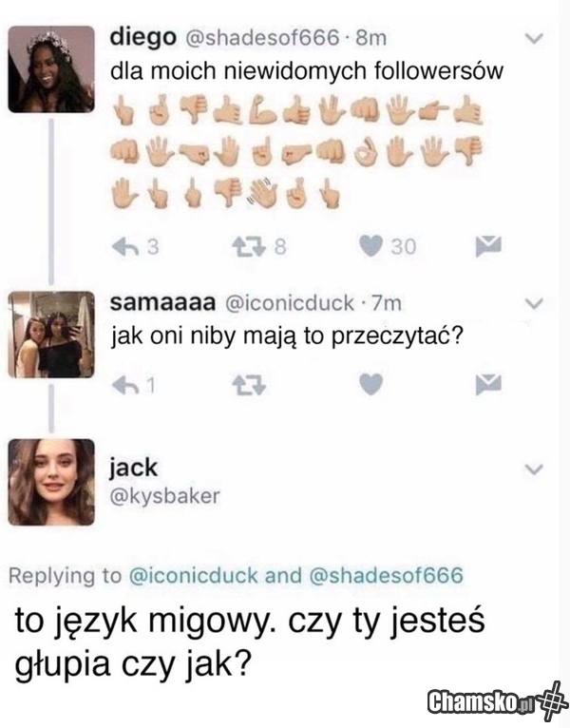Like diego's tweet with 30 likes
The width and height of the screenshot is (570, 728).
tap(370, 246)
